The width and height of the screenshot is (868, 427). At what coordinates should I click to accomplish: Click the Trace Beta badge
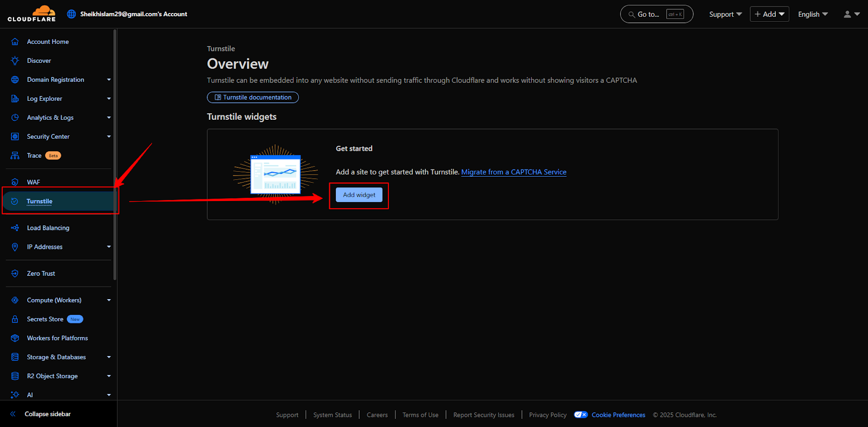[53, 156]
